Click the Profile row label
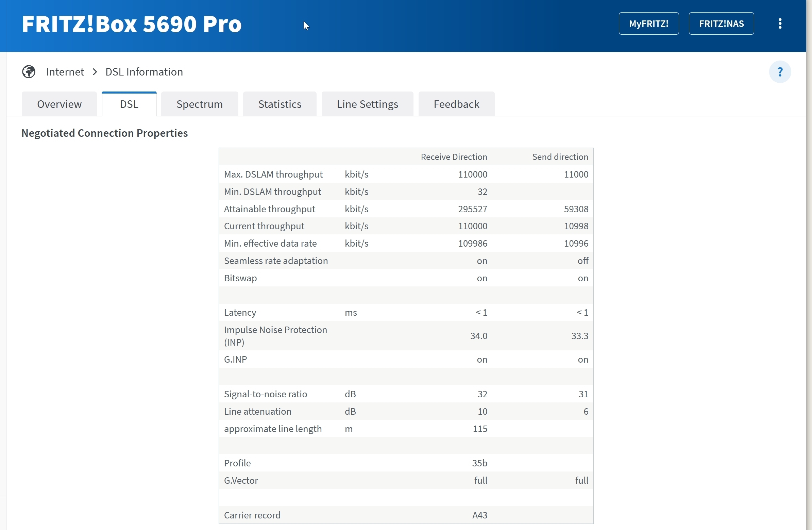 (x=237, y=463)
